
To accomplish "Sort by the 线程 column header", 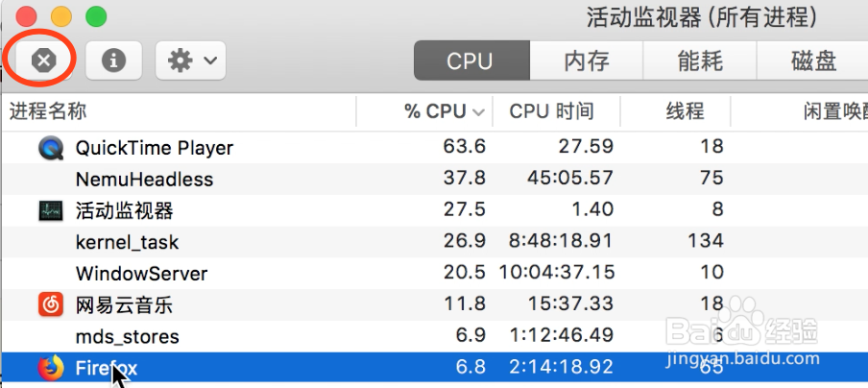I will pos(685,111).
